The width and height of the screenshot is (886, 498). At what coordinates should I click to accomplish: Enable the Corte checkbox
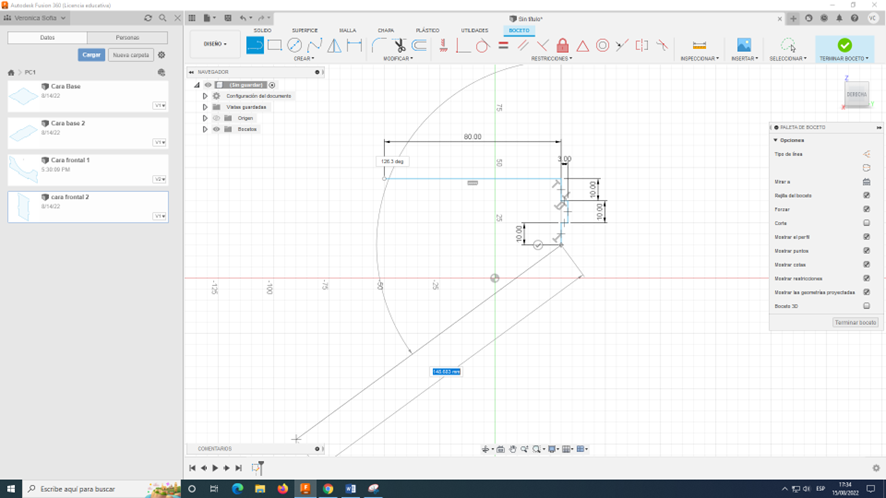click(866, 223)
